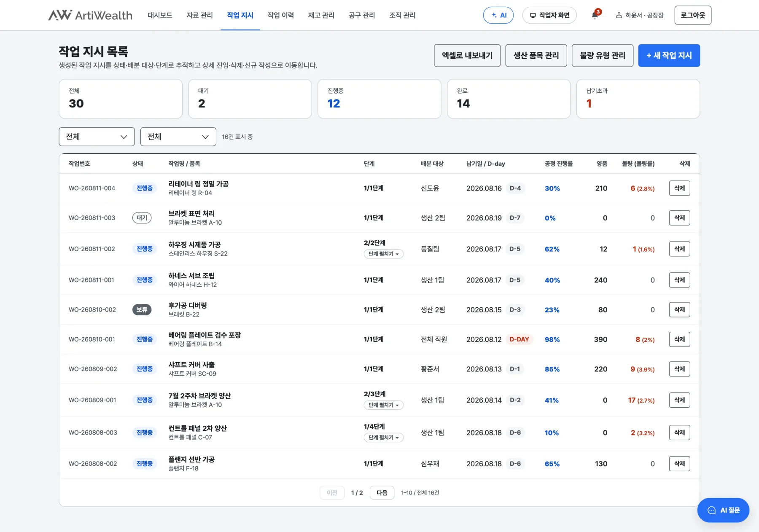
Task: Open 플랜지 선반 가공 work order
Action: pyautogui.click(x=191, y=459)
